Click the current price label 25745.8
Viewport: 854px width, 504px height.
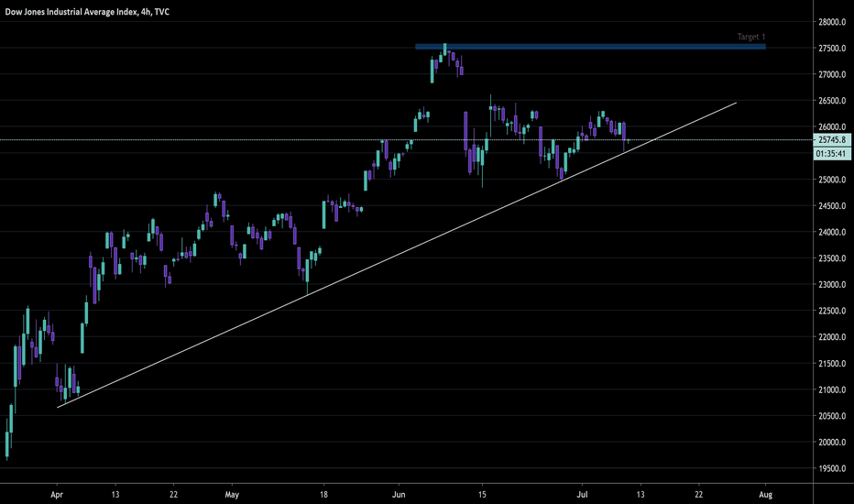(832, 140)
